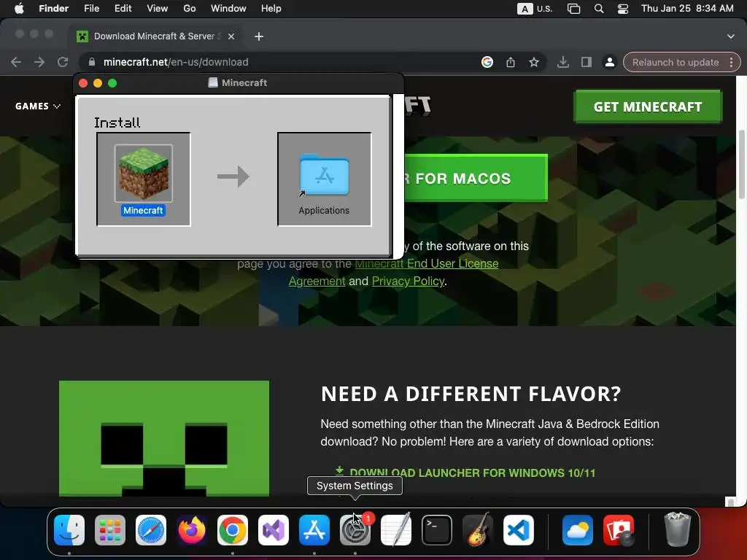Go forward in Chrome browser history
The height and width of the screenshot is (560, 747).
pyautogui.click(x=39, y=62)
